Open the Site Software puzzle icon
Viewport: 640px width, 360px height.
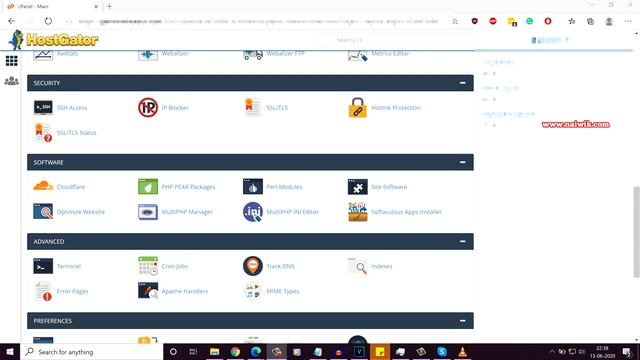tap(358, 187)
